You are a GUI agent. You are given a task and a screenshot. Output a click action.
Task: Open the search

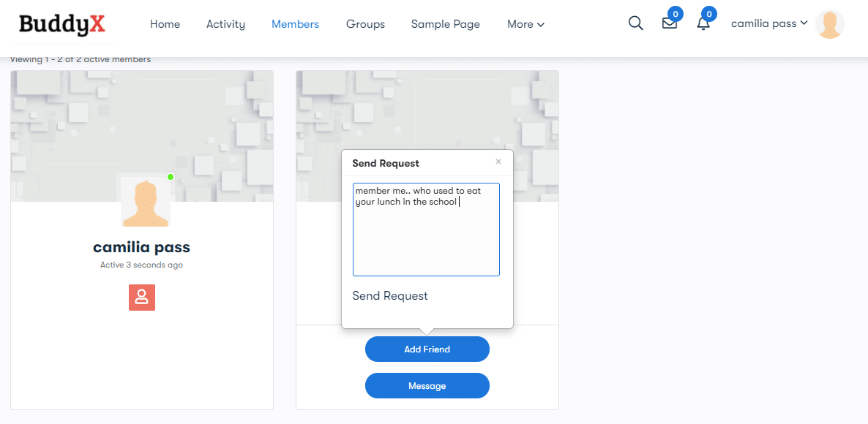pos(635,23)
